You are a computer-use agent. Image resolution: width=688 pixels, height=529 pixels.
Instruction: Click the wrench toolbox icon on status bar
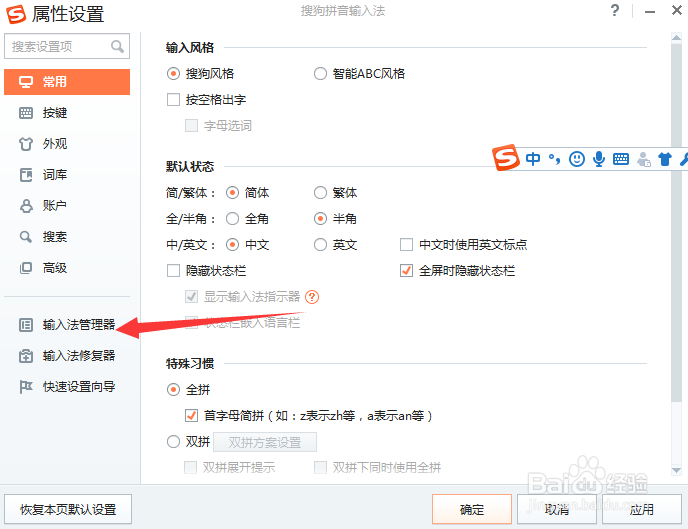click(x=684, y=159)
